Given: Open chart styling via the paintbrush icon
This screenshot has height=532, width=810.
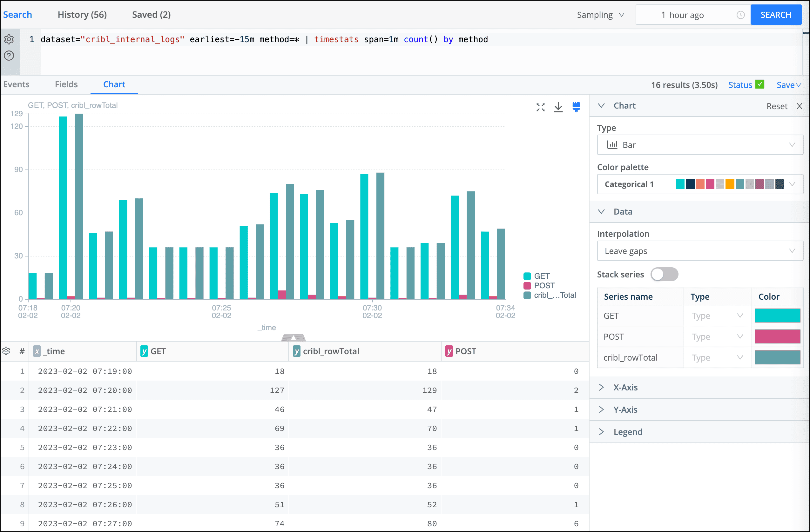Looking at the screenshot, I should point(576,107).
